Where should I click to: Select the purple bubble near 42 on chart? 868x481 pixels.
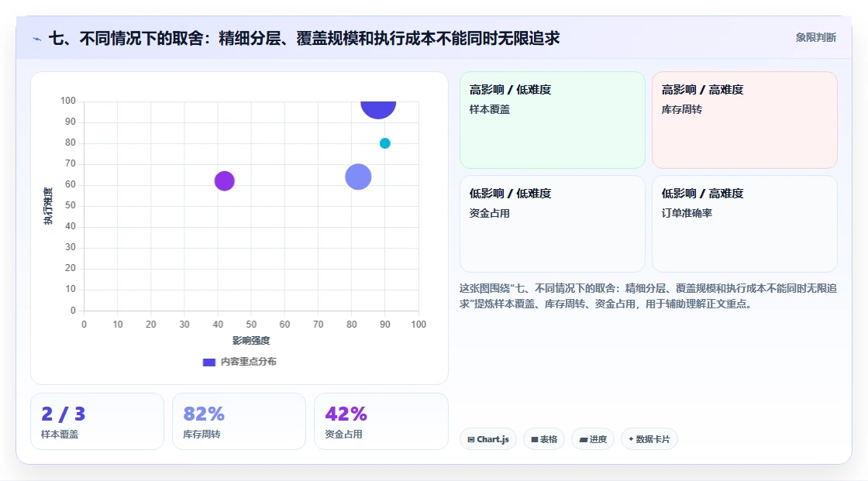point(224,181)
